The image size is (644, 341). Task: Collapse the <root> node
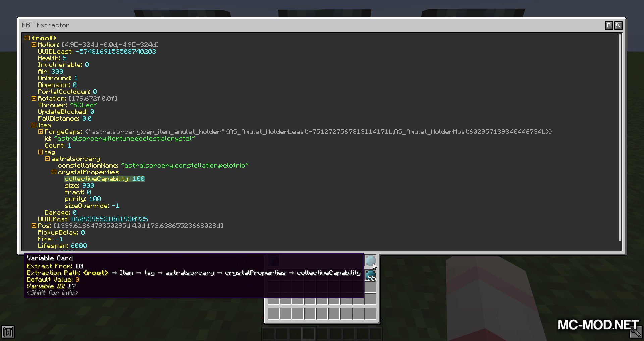tap(27, 38)
